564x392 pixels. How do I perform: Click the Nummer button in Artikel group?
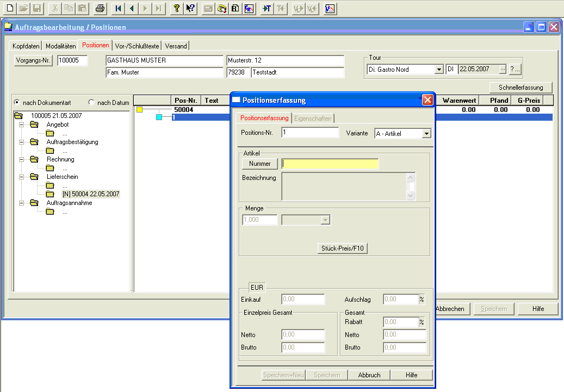(259, 164)
